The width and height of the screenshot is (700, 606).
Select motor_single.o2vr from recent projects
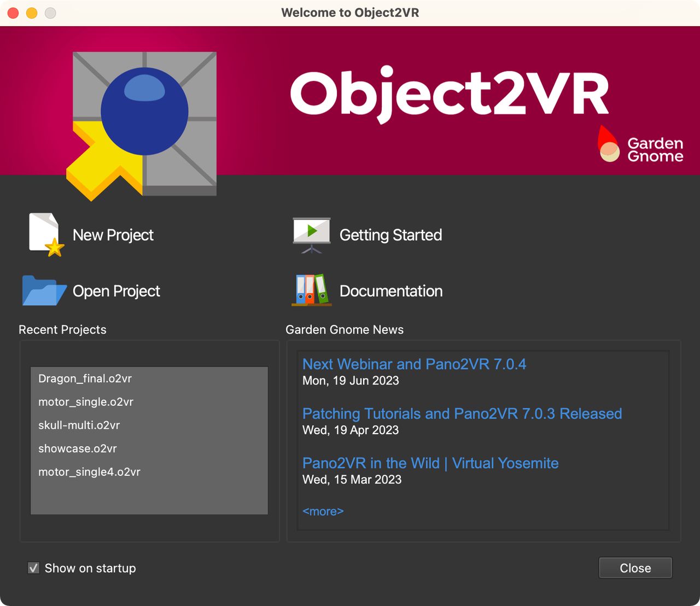point(86,402)
